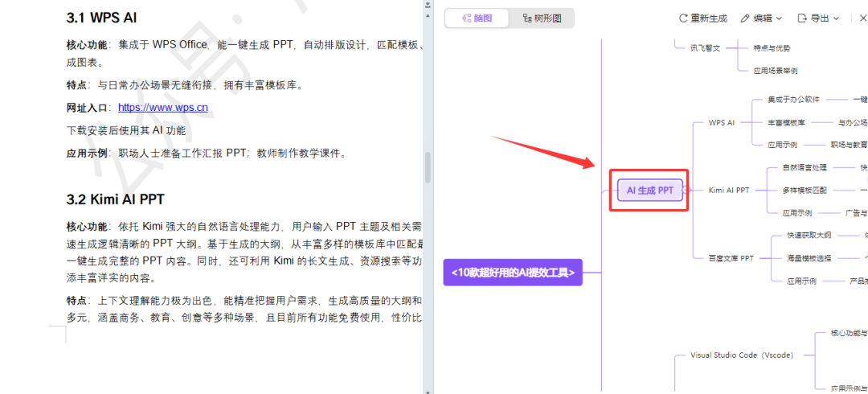
Task: Click 应用示例 label in the document
Action: pyautogui.click(x=87, y=153)
